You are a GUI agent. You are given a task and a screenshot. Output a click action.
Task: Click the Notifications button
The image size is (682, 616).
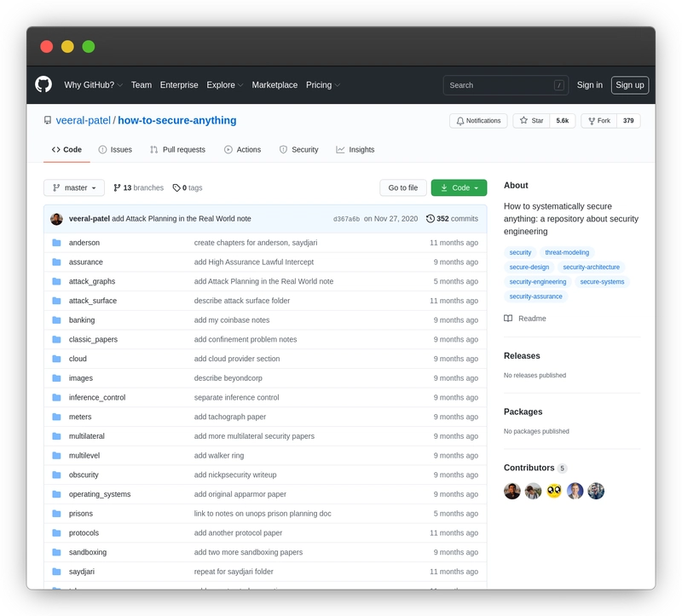478,120
